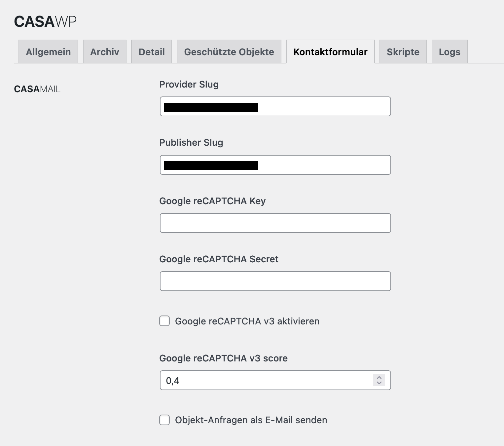Select the Detail tab
This screenshot has height=446, width=504.
pos(152,52)
